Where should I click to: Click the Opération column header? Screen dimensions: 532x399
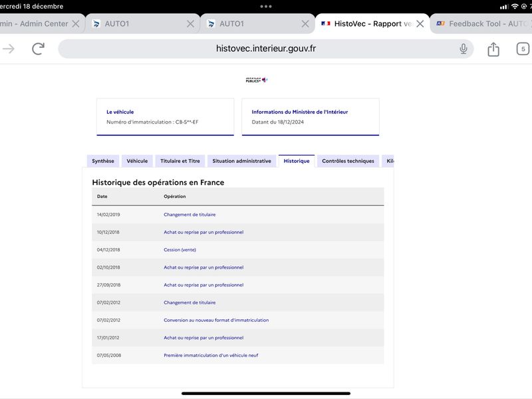(x=175, y=196)
